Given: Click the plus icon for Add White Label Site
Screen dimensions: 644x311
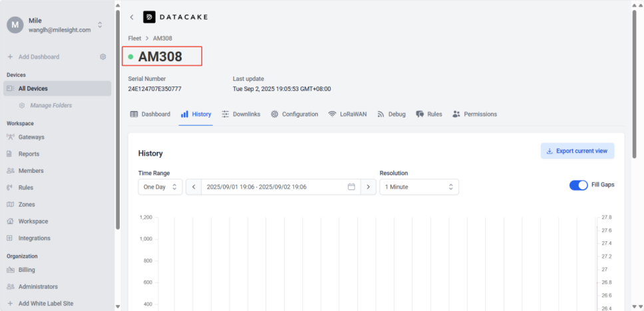Looking at the screenshot, I should [x=10, y=304].
